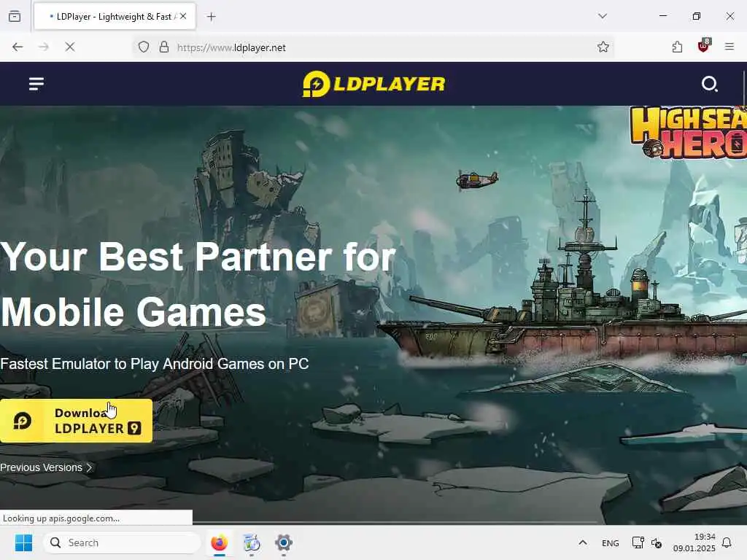Open the notifications bell icon
This screenshot has height=560, width=747.
[x=727, y=542]
